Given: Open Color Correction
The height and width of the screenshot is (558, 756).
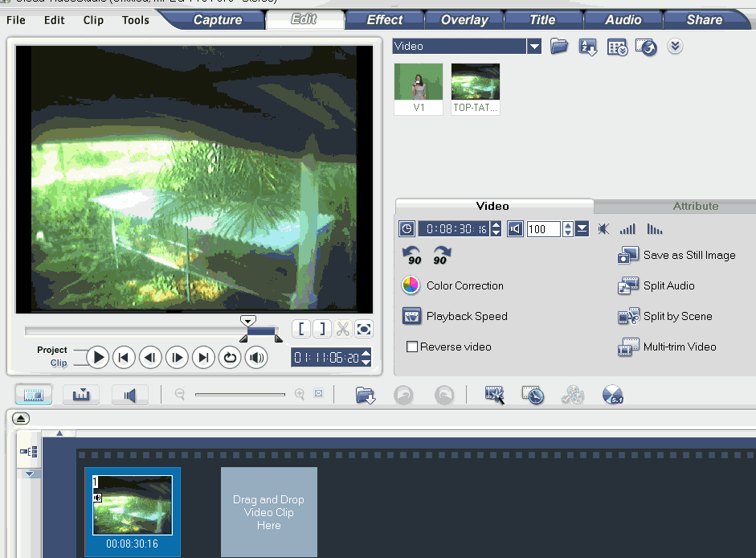Looking at the screenshot, I should click(452, 285).
